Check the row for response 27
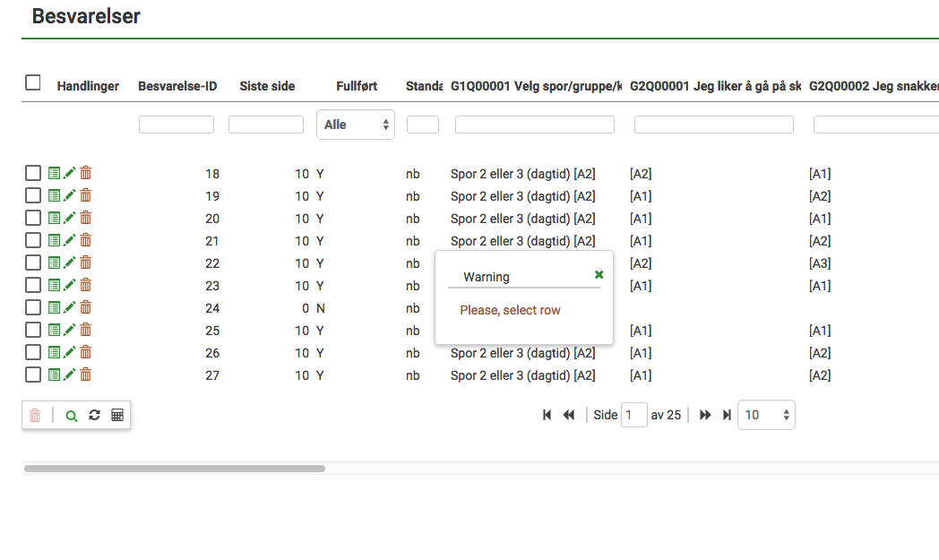The height and width of the screenshot is (560, 939). click(33, 375)
